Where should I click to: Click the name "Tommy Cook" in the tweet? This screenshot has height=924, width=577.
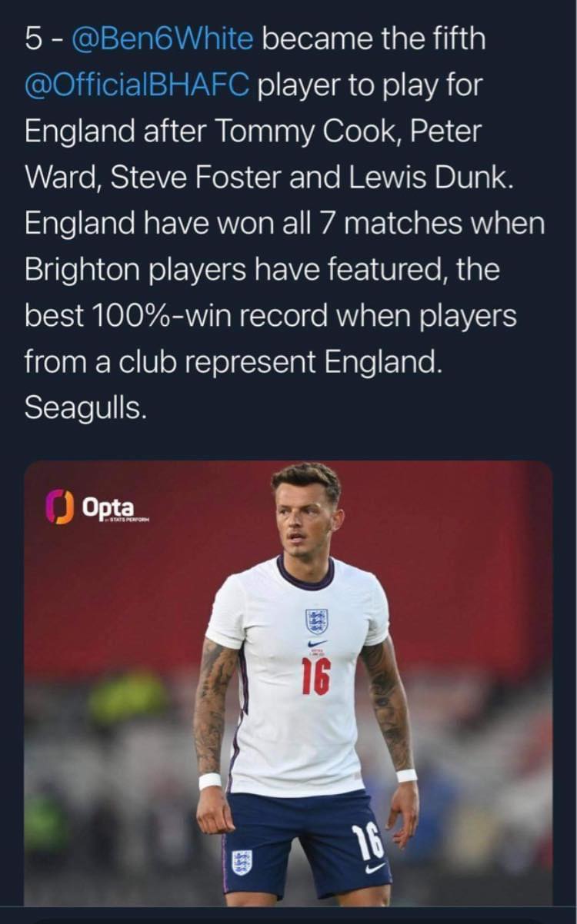pyautogui.click(x=306, y=132)
